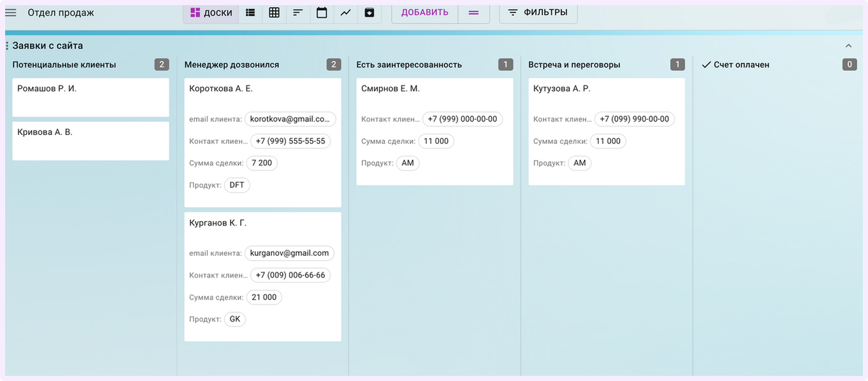The height and width of the screenshot is (381, 868).
Task: Open the chart analytics view
Action: coord(346,13)
